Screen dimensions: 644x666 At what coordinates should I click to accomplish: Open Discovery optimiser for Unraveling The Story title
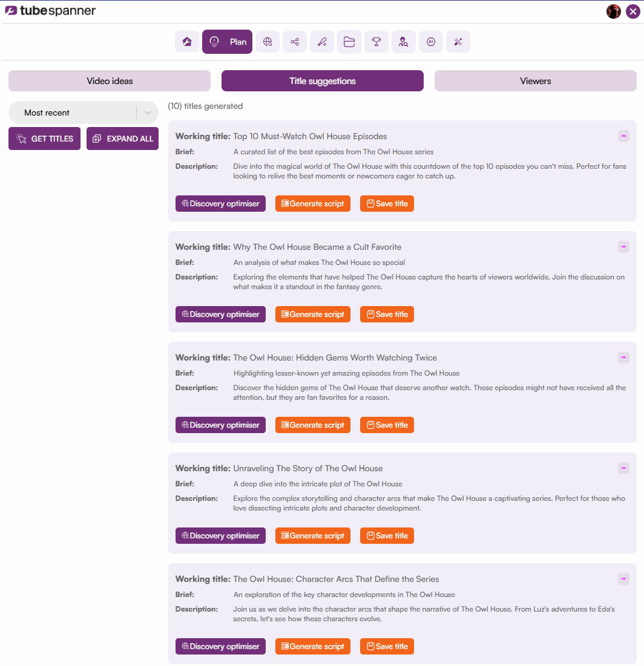click(220, 535)
